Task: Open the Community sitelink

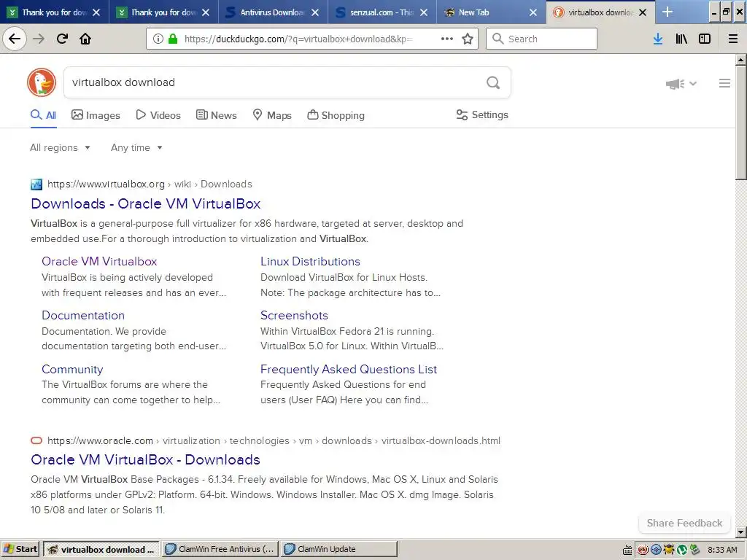Action: pyautogui.click(x=72, y=370)
